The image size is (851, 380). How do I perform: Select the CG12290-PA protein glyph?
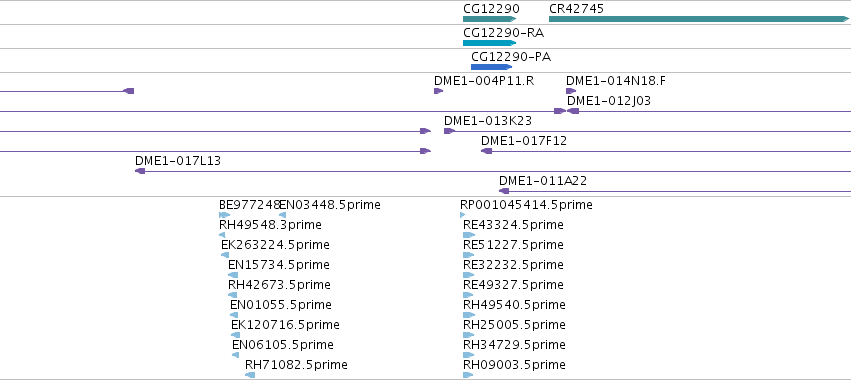tap(492, 67)
